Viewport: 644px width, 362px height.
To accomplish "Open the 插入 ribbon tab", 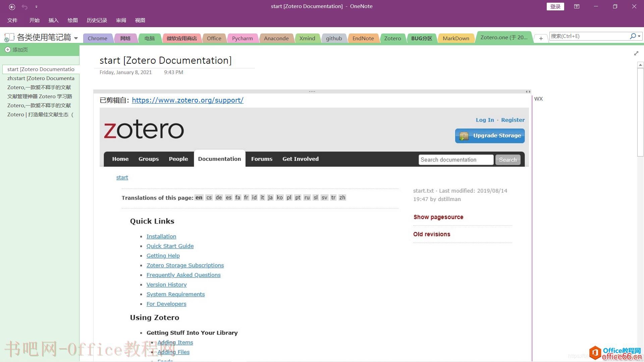I will (53, 20).
